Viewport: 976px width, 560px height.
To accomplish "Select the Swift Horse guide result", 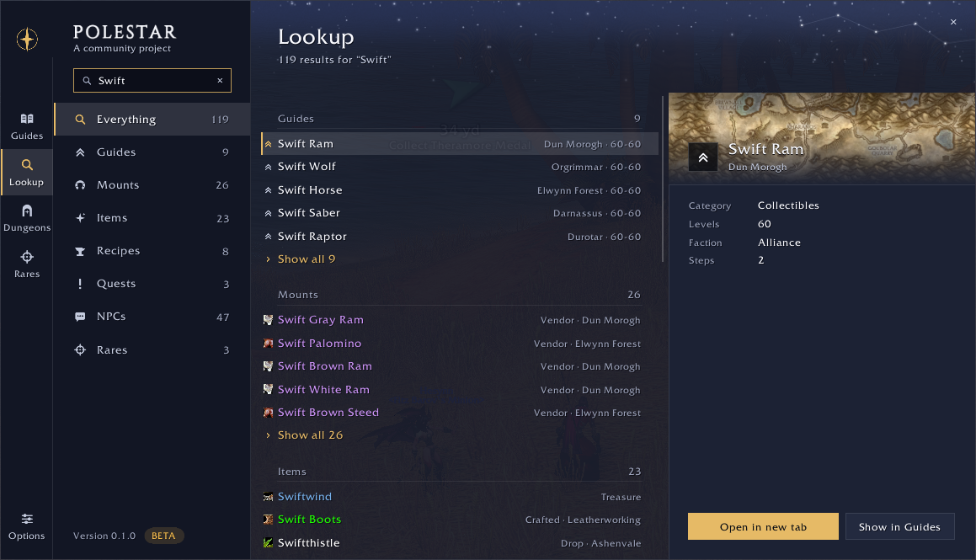I will pos(459,190).
